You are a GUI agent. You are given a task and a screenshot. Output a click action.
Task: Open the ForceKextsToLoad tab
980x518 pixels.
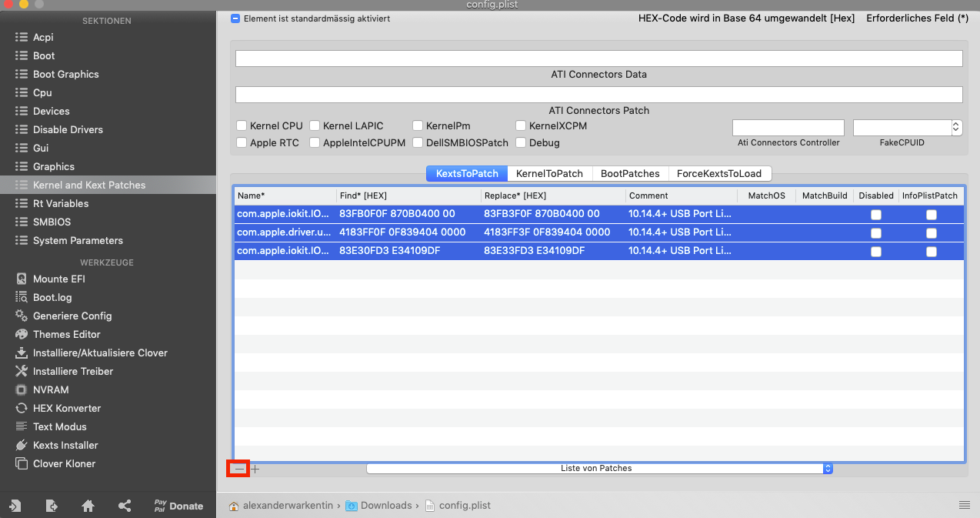(719, 173)
